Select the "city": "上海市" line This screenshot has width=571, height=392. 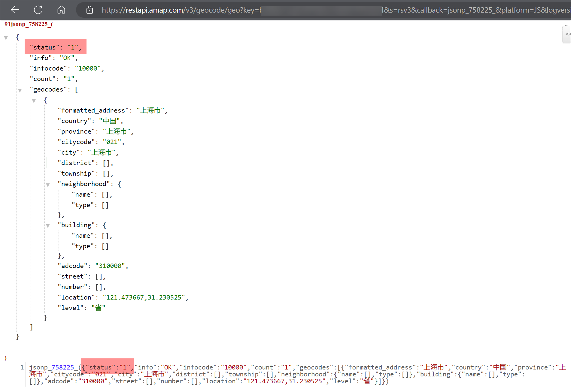point(88,152)
